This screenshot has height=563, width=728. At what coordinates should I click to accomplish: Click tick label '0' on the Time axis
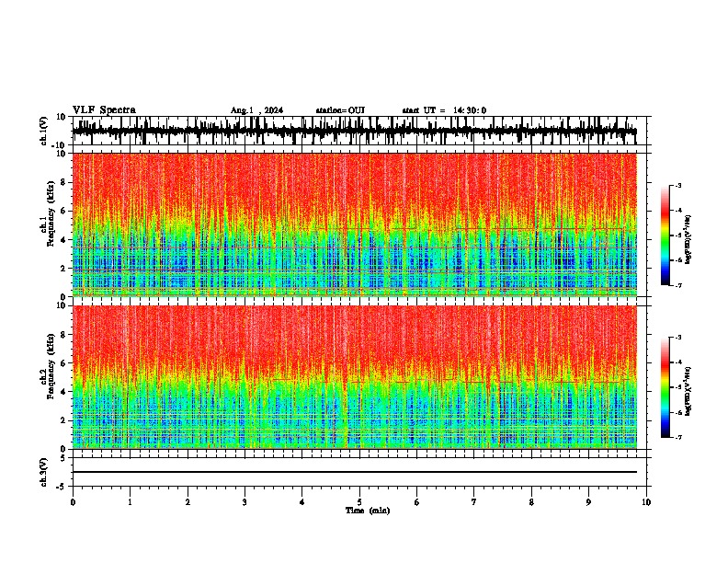(73, 502)
